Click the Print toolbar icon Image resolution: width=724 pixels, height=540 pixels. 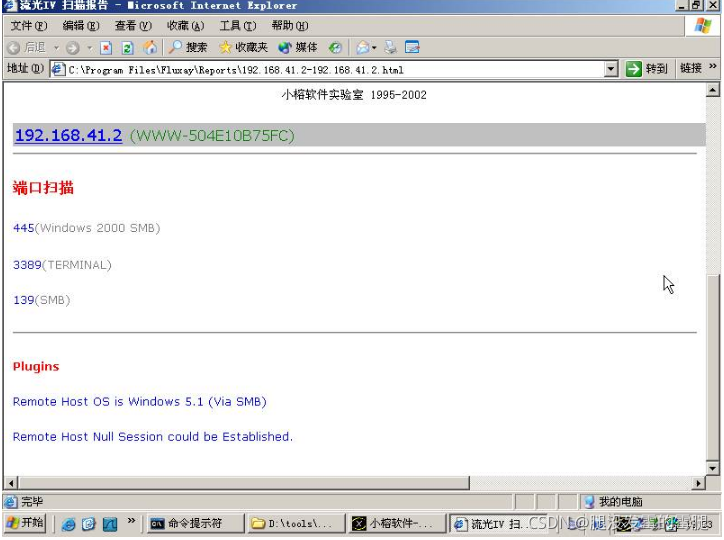(391, 48)
